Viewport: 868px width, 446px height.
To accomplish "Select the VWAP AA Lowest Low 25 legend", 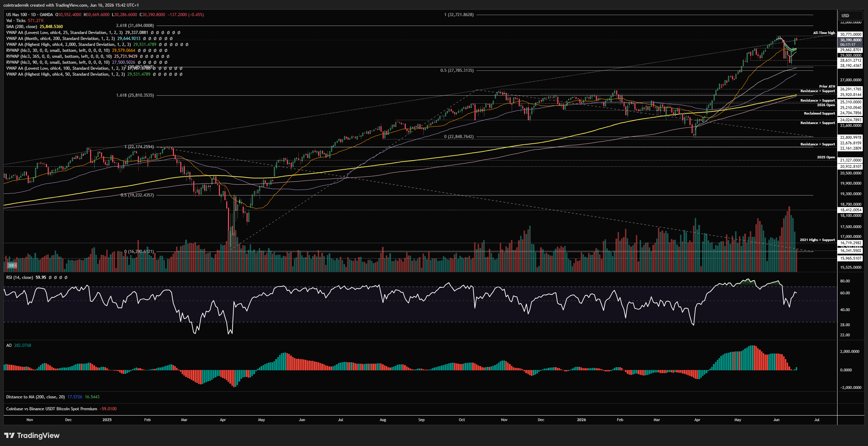I will (x=93, y=33).
